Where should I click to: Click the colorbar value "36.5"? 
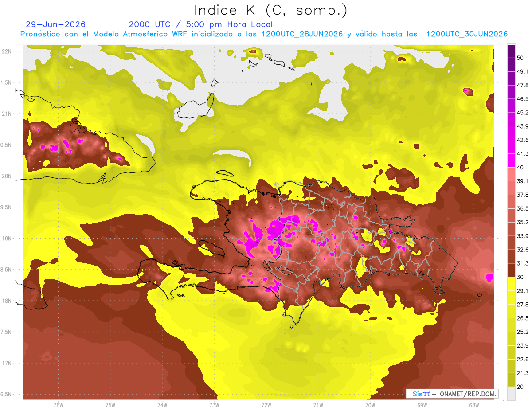[x=522, y=208]
